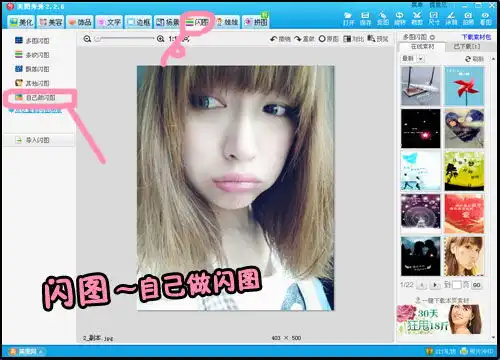The width and height of the screenshot is (500, 360).
Task: Click the 1:1 actual size button
Action: pos(173,39)
